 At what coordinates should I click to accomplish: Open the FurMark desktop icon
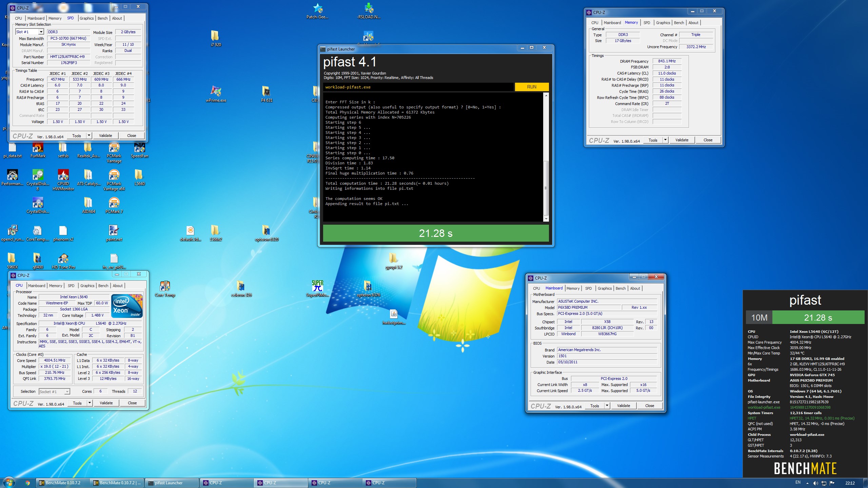(38, 150)
